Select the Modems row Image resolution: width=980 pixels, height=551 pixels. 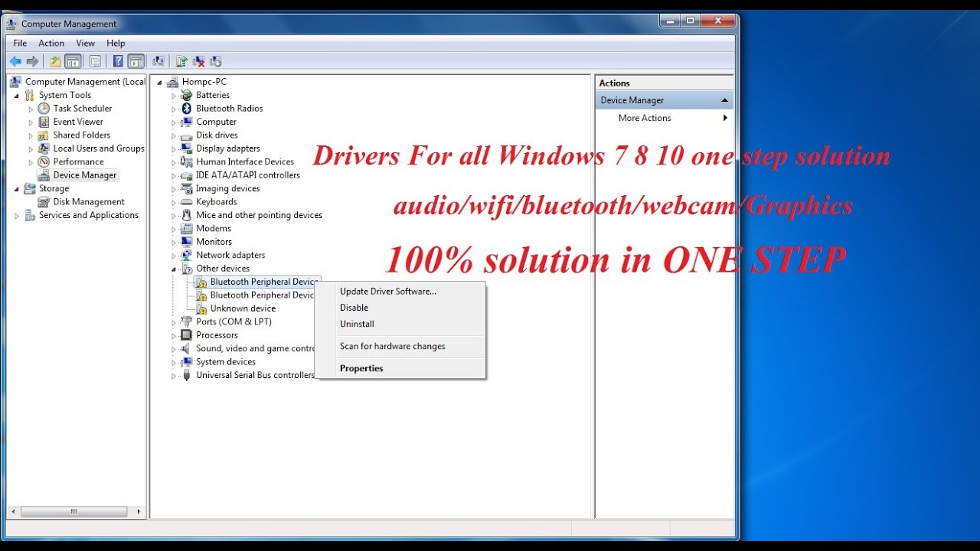coord(214,228)
